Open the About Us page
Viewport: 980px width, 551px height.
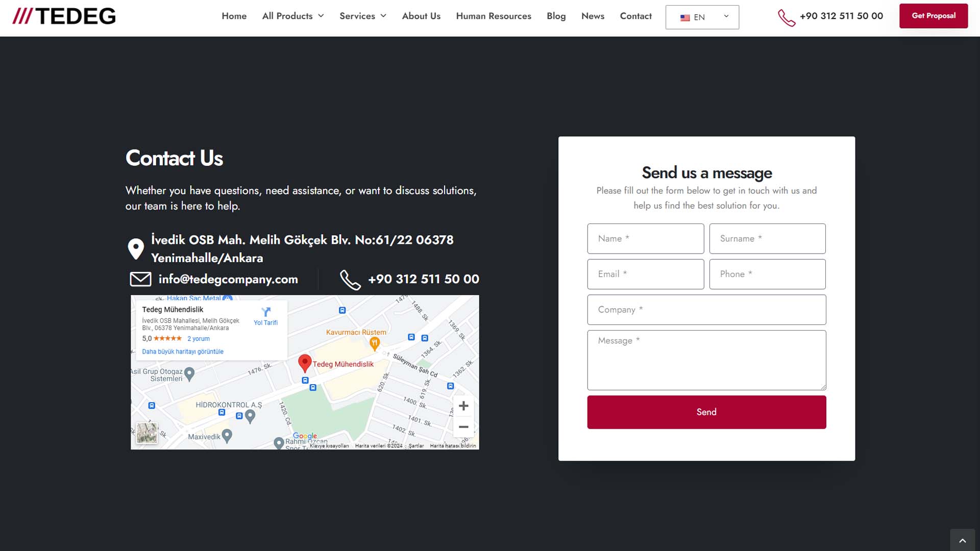point(421,16)
